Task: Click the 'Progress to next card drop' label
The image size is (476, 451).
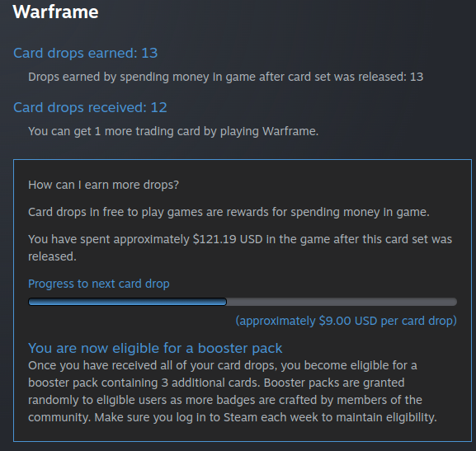Action: click(x=99, y=284)
